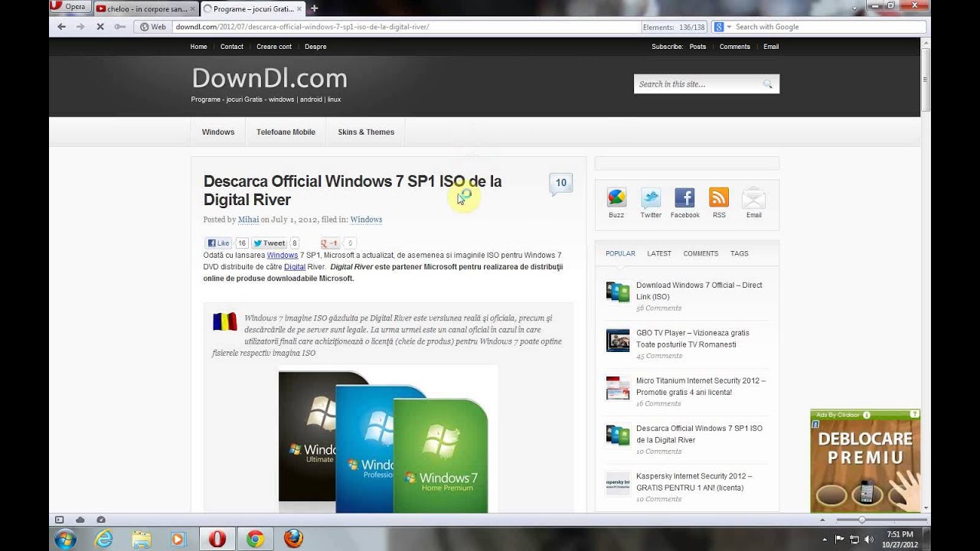Select the Programe – jocuri Gratis tab

tap(253, 8)
